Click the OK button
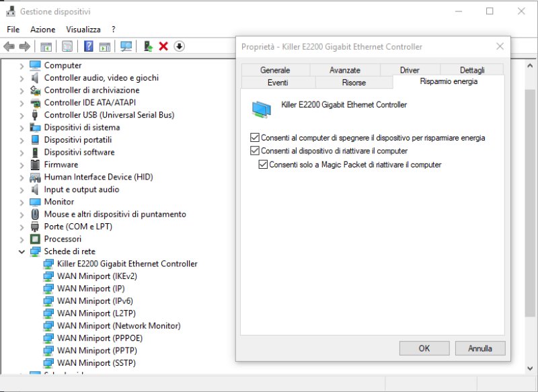Viewport: 538px width, 392px height. point(424,348)
